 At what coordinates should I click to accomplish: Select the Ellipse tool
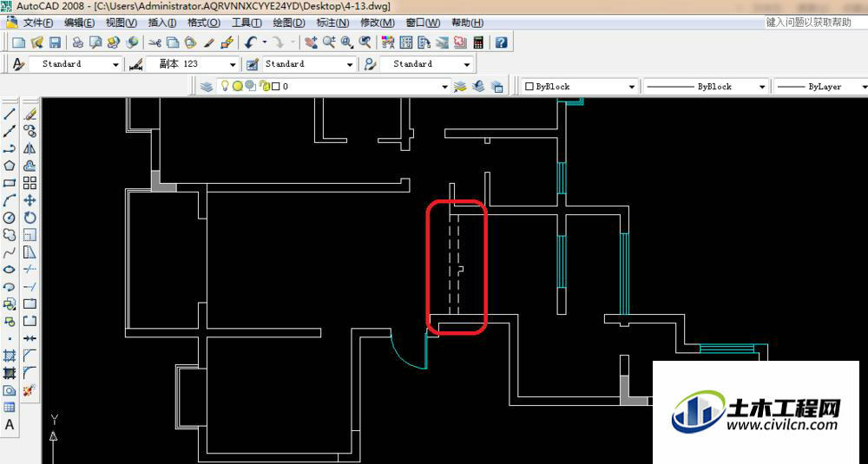(10, 270)
